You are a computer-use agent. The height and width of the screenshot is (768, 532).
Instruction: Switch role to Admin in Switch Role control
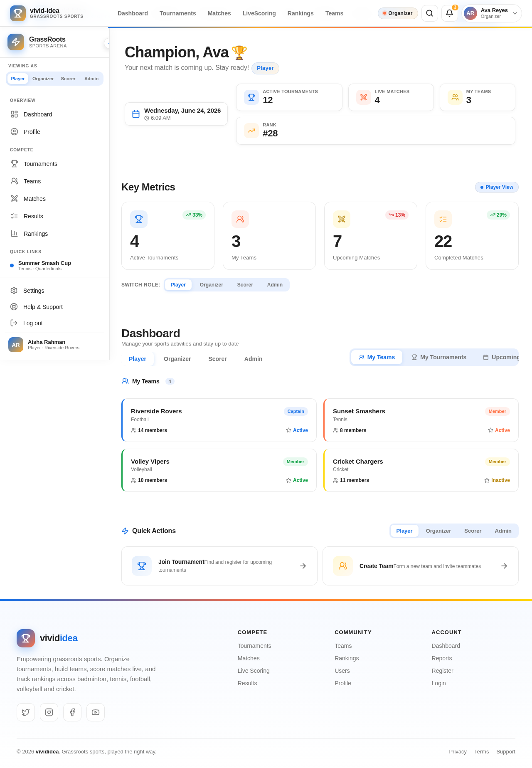click(x=275, y=285)
